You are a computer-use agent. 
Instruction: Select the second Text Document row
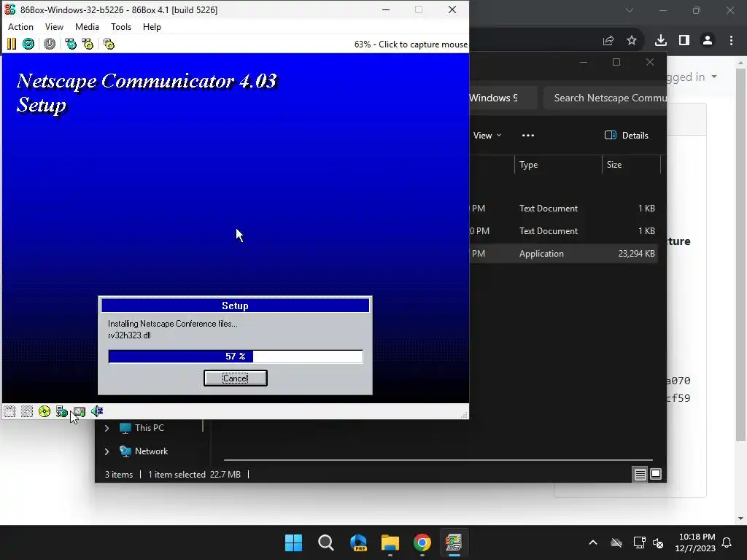pyautogui.click(x=564, y=231)
